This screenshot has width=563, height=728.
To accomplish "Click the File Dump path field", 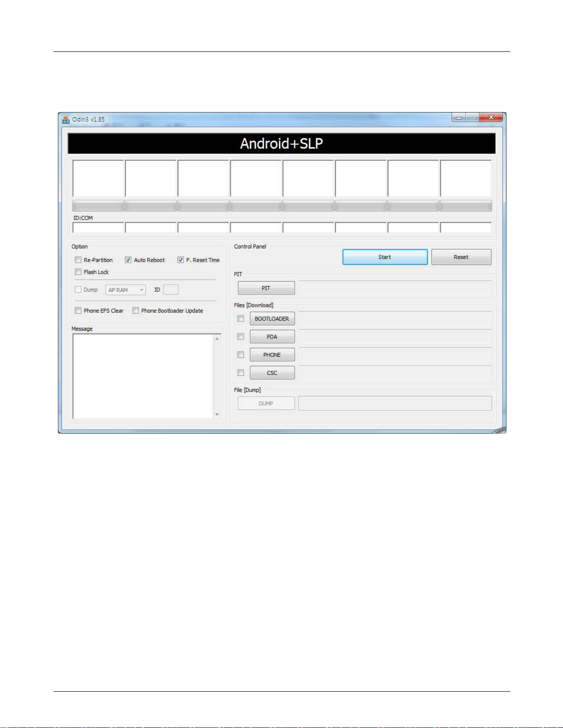I will 395,403.
